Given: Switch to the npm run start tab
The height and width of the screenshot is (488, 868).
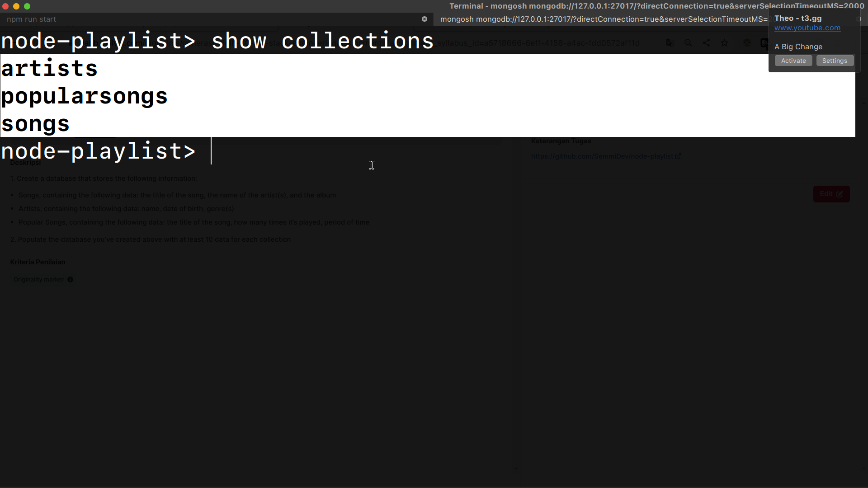Looking at the screenshot, I should point(32,19).
